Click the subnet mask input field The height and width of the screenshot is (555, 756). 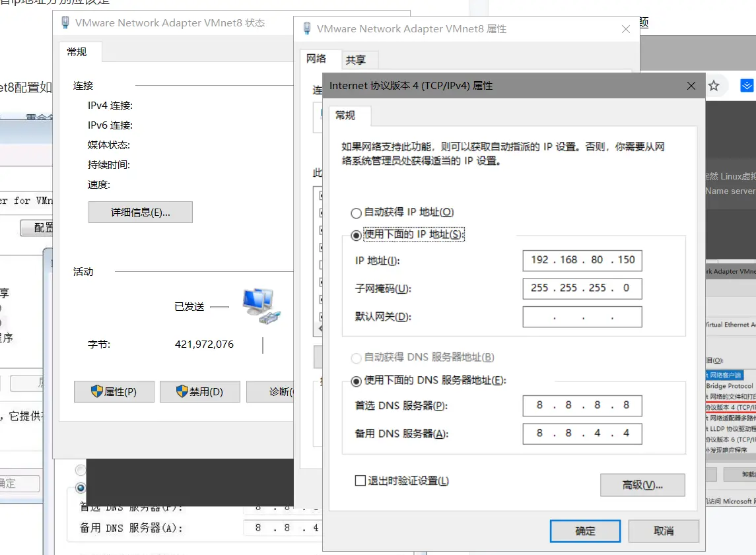[582, 288]
